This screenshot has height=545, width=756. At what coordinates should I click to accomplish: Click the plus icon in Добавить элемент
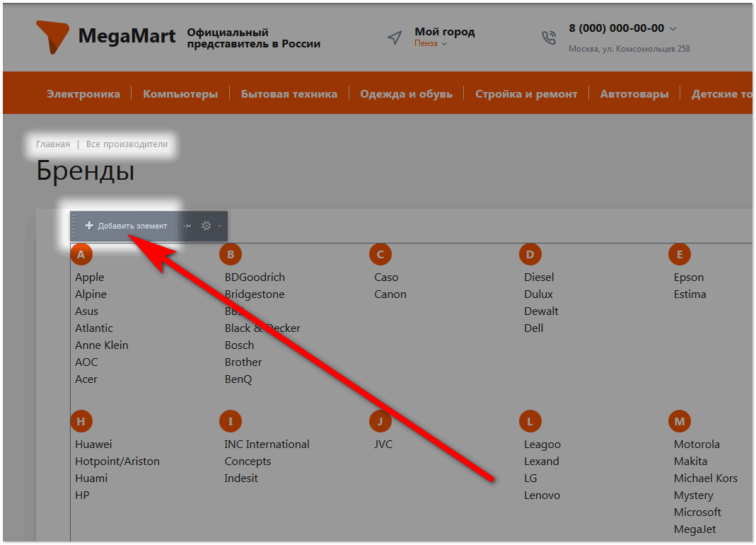[89, 226]
